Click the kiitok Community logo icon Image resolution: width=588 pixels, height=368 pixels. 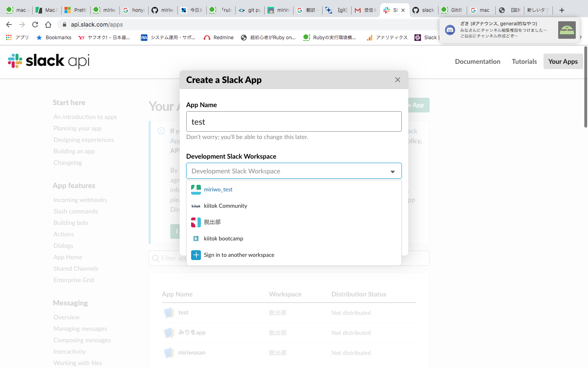point(196,206)
